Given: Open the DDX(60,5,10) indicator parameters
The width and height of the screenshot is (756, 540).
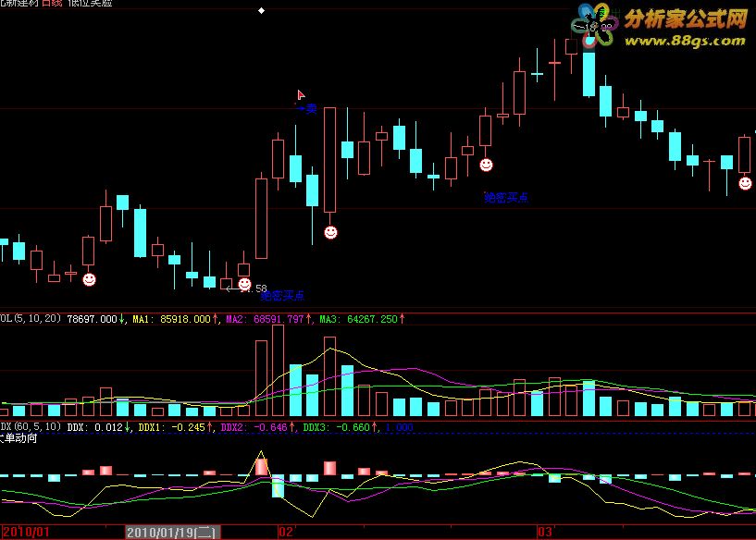Looking at the screenshot, I should [31, 427].
